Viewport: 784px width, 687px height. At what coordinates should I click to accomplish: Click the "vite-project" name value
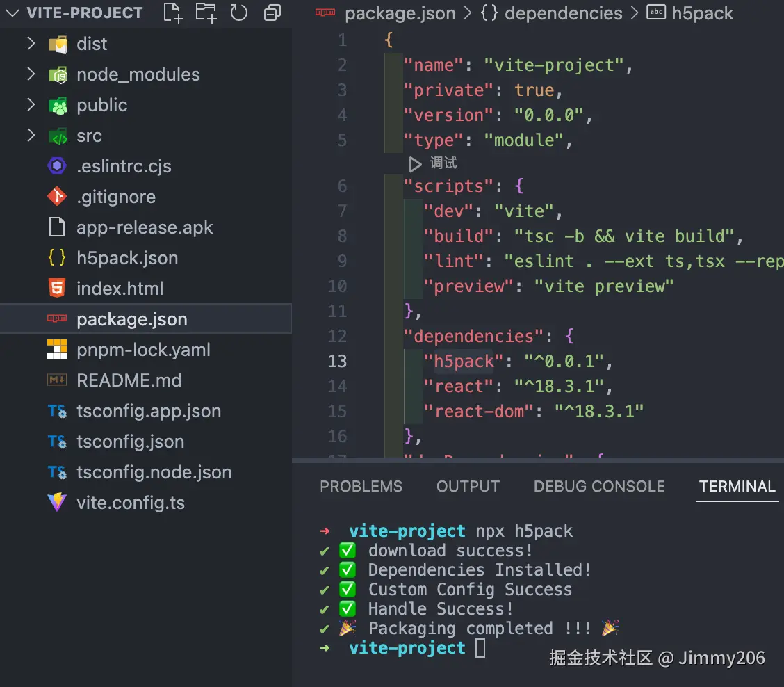click(554, 65)
